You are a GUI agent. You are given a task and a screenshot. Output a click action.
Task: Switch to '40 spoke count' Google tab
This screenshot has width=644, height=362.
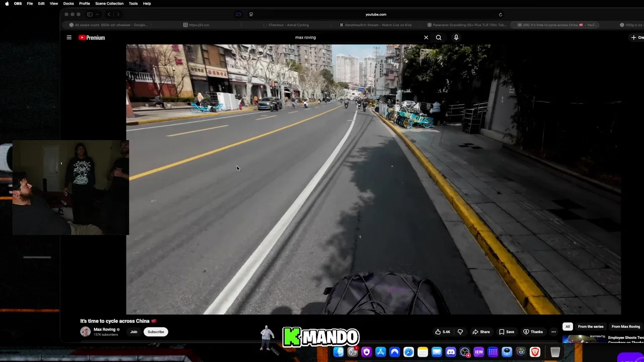click(x=108, y=25)
